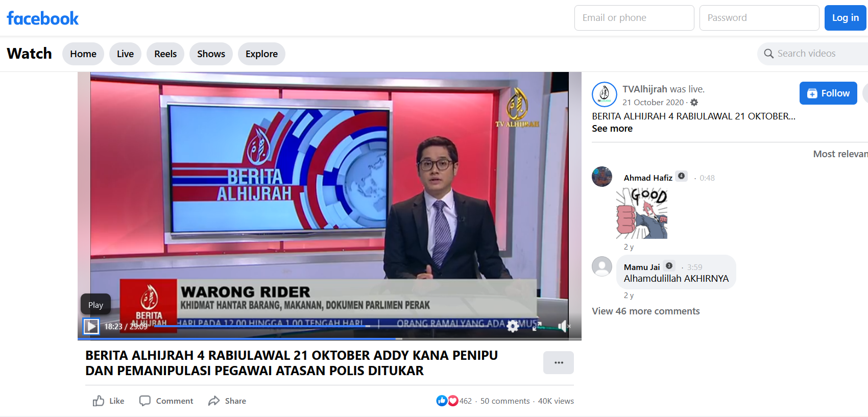This screenshot has width=868, height=417.
Task: Open video settings gear in the player
Action: pos(513,326)
